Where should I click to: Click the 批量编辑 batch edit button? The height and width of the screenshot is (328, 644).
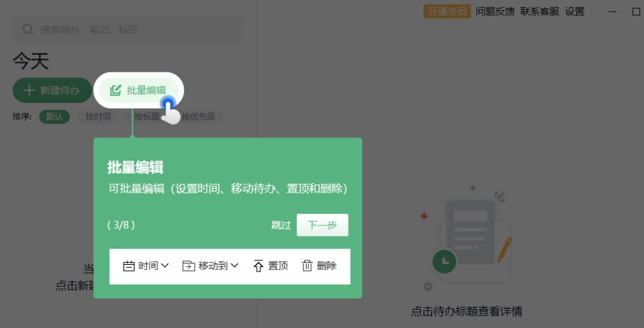pos(139,90)
